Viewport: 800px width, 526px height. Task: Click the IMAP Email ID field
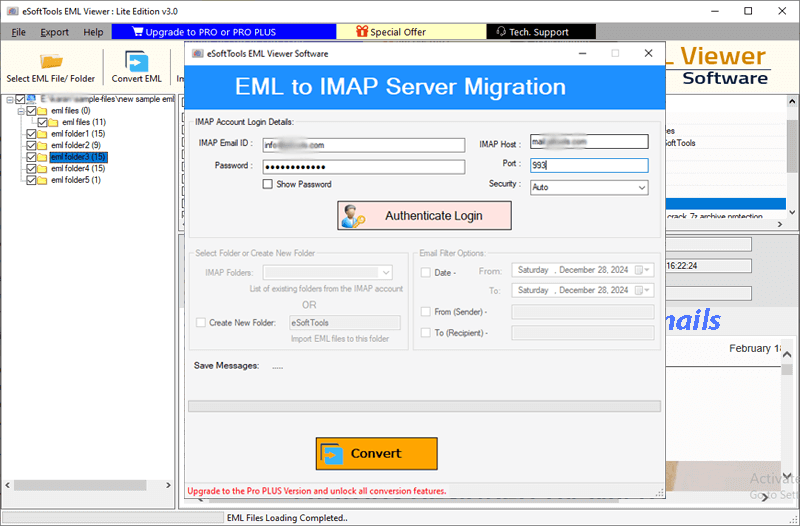coord(364,145)
